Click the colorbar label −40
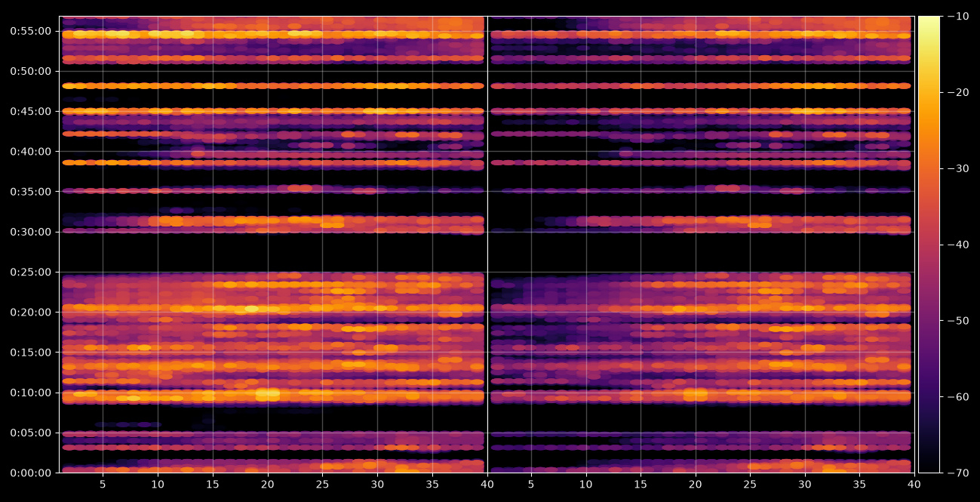 point(959,245)
